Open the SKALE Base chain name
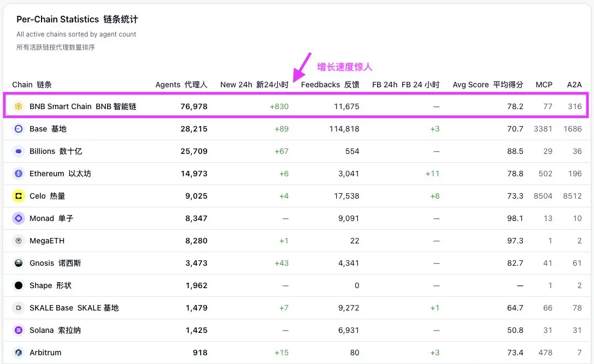594x364 pixels. [74, 308]
